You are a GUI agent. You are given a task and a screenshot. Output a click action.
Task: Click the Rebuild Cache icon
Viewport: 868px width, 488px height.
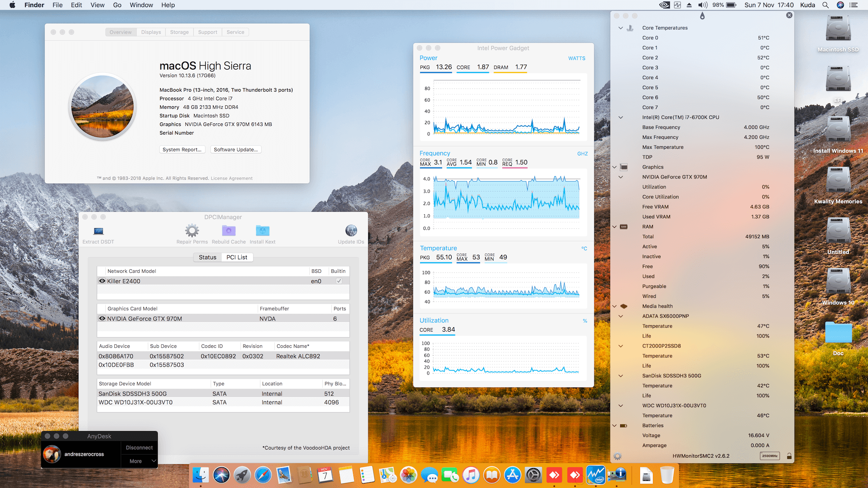tap(229, 230)
